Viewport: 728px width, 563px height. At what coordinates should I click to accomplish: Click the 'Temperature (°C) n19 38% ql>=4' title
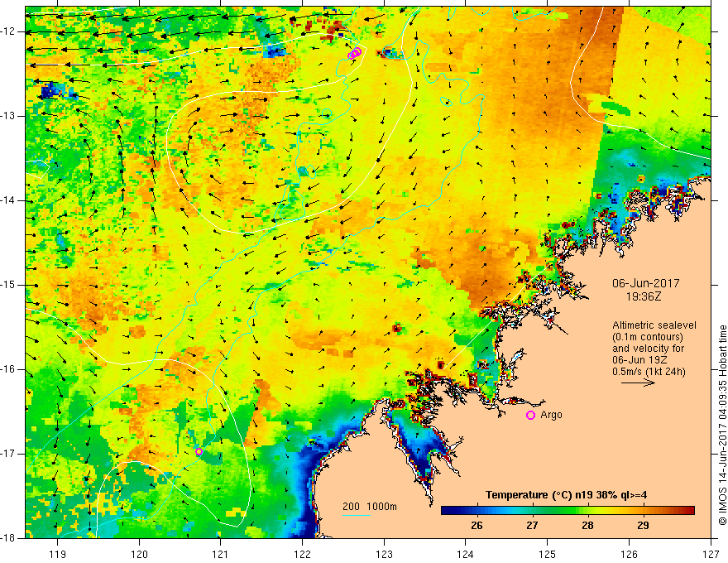coord(567,495)
